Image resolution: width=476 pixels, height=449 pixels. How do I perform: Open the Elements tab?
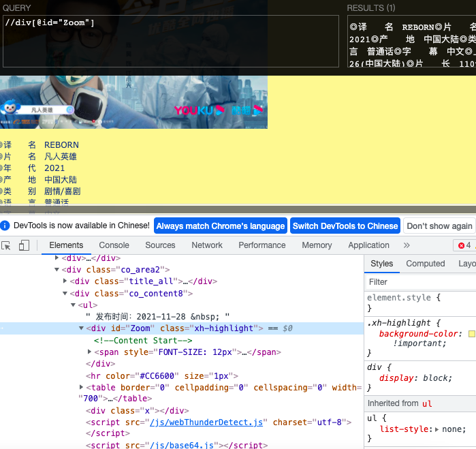point(66,245)
